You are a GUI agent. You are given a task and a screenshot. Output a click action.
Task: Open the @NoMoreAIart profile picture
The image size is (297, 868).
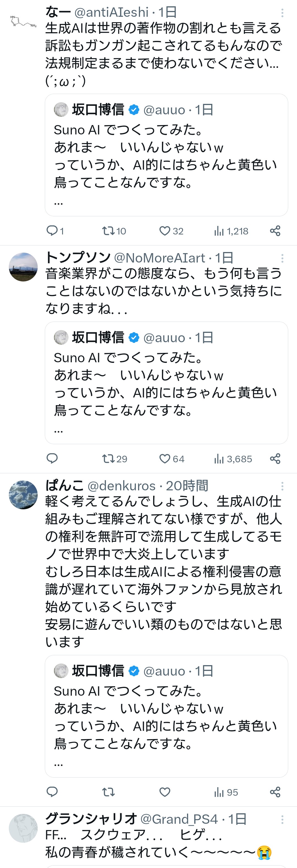tap(23, 267)
